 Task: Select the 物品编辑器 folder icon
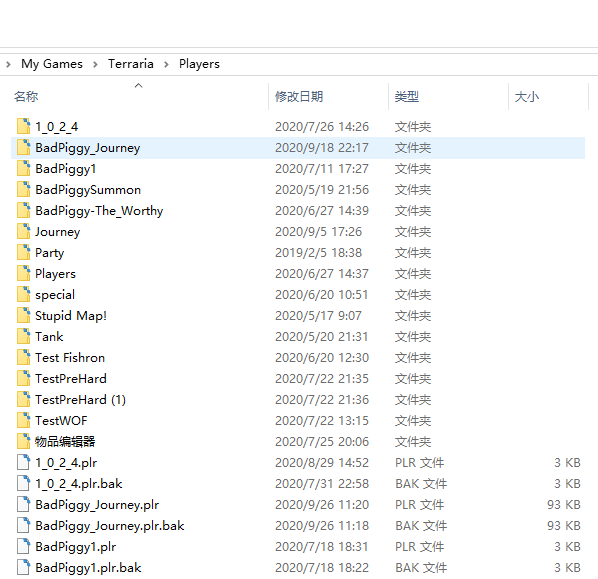tap(24, 441)
